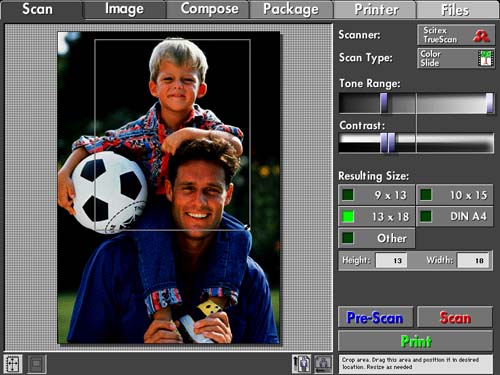Click the Resulting Size label
The image size is (500, 375).
tap(374, 176)
